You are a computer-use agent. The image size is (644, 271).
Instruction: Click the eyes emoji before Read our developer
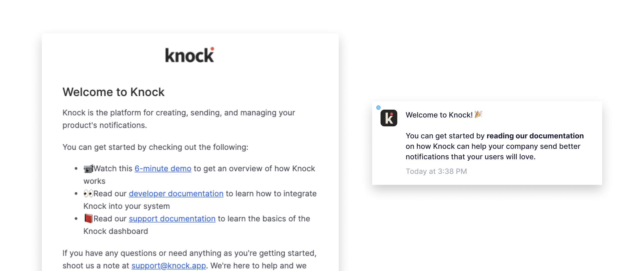click(x=88, y=194)
